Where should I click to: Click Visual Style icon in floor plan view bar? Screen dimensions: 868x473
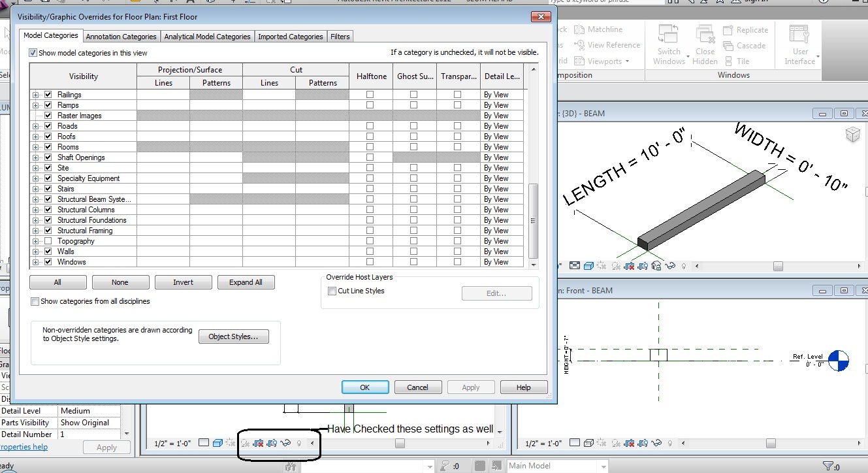(217, 443)
